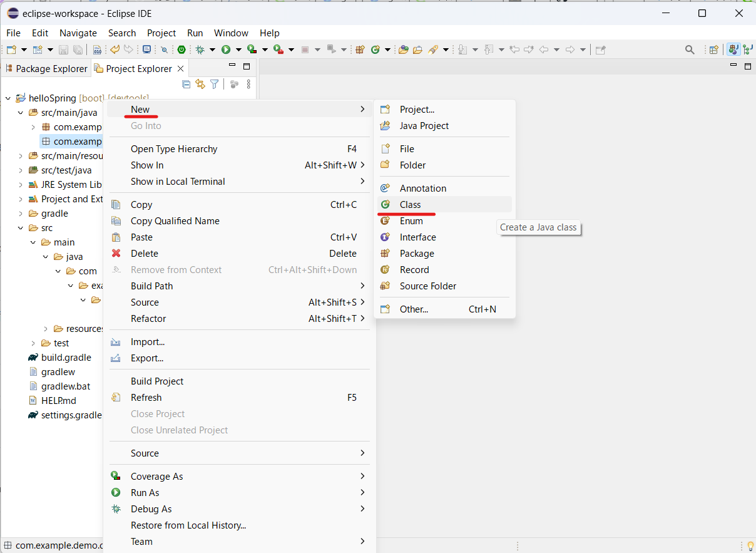
Task: Open the Navigate menu
Action: [x=78, y=33]
